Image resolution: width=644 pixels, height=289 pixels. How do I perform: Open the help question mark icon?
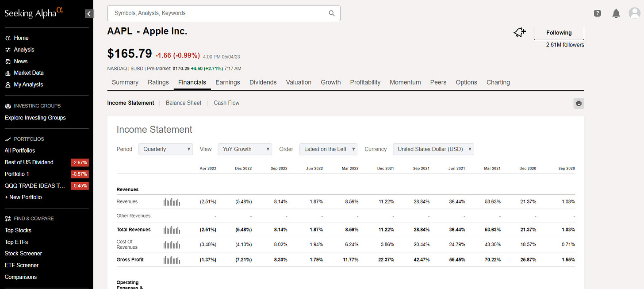pos(597,13)
